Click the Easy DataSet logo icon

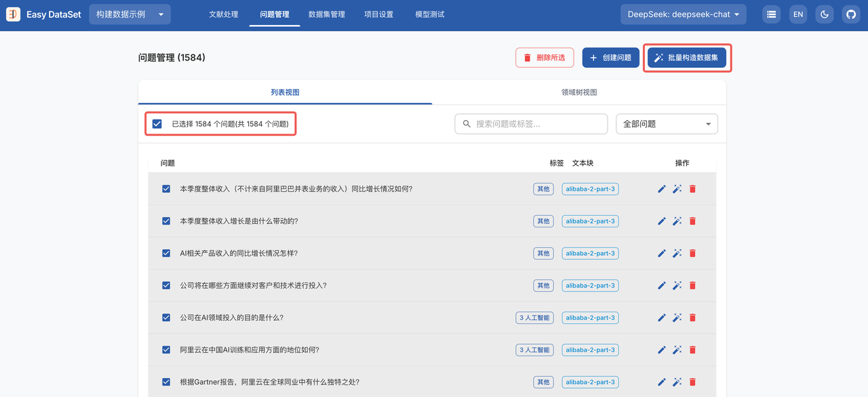pyautogui.click(x=14, y=14)
